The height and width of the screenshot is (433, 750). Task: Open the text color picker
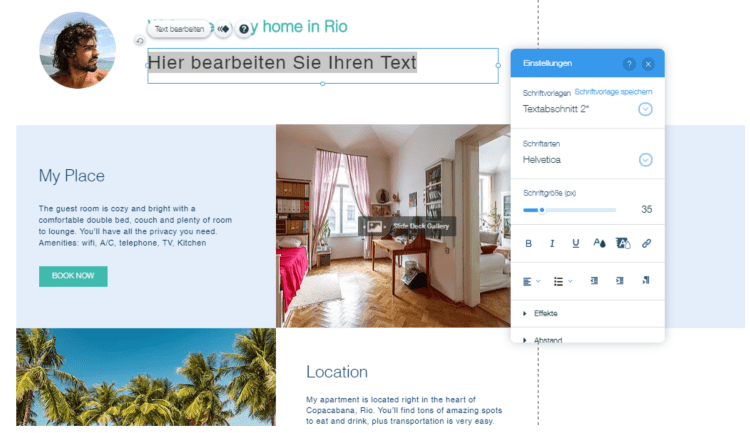[599, 243]
